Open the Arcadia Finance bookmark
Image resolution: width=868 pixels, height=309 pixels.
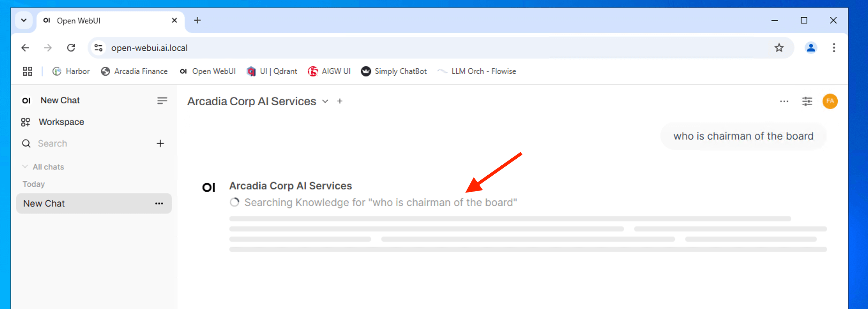coord(134,72)
